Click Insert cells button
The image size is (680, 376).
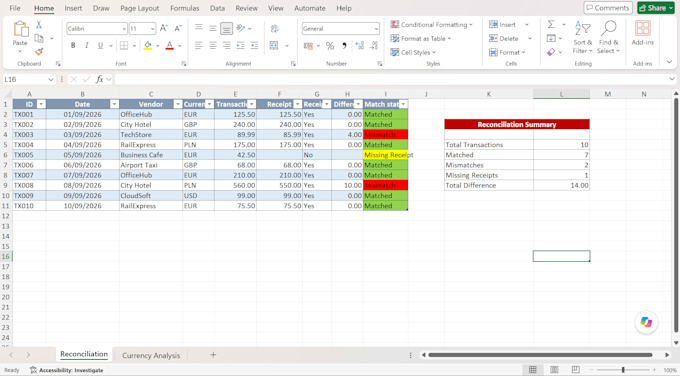[x=502, y=25]
